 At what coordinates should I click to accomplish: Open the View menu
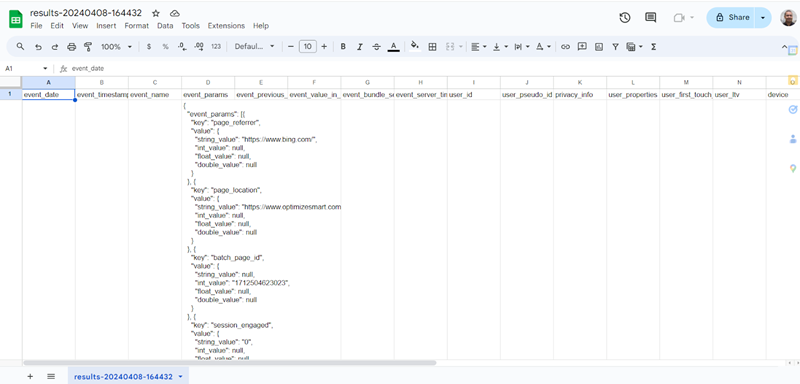pyautogui.click(x=80, y=25)
